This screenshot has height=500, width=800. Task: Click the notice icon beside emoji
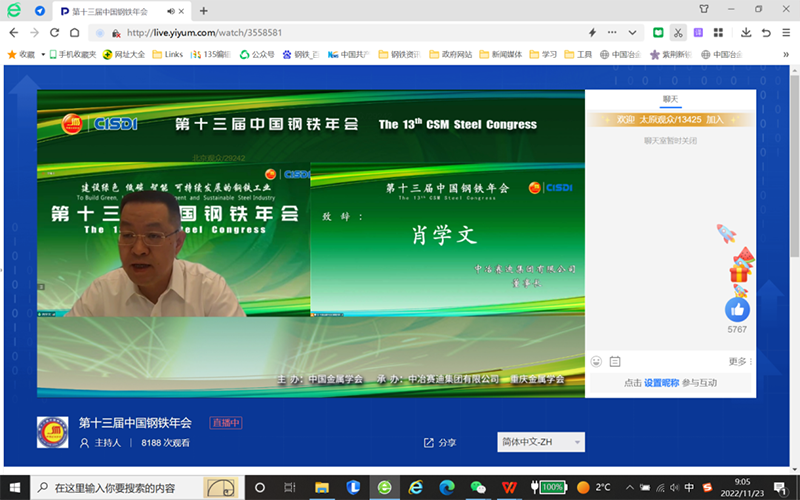coord(615,361)
